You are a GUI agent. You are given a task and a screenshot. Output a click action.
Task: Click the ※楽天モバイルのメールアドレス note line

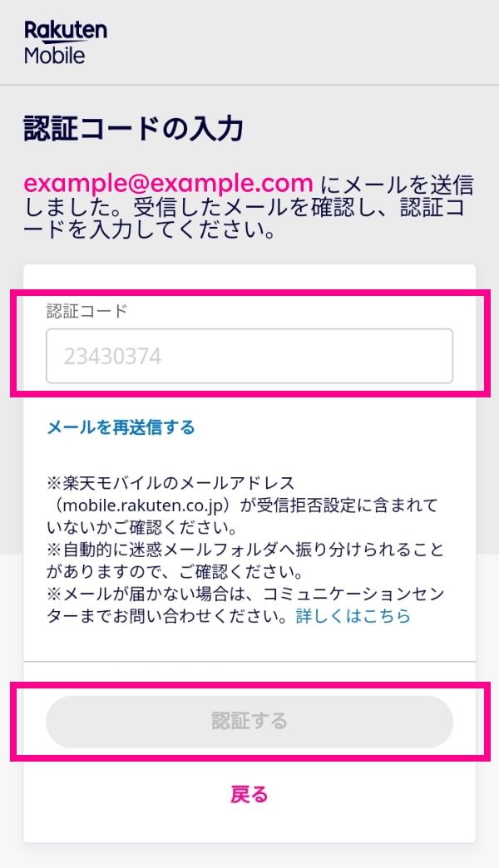[x=170, y=483]
